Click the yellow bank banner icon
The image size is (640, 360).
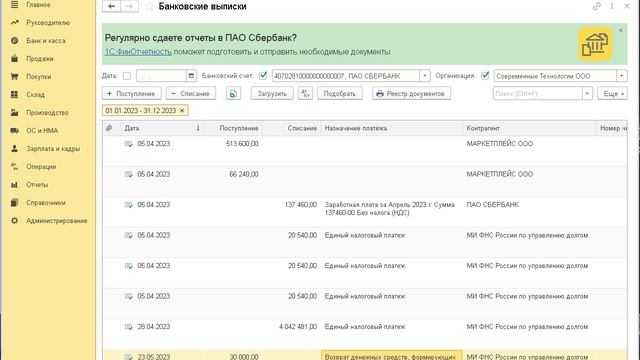(x=595, y=44)
